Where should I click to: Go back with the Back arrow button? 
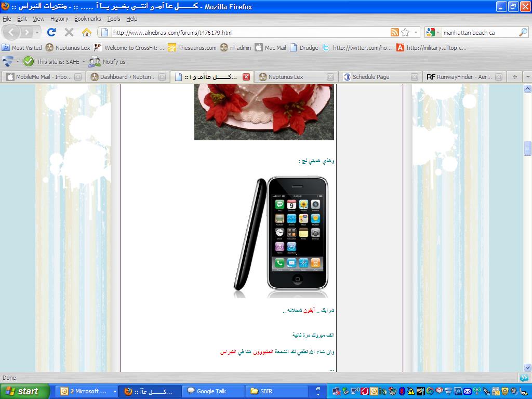click(11, 32)
